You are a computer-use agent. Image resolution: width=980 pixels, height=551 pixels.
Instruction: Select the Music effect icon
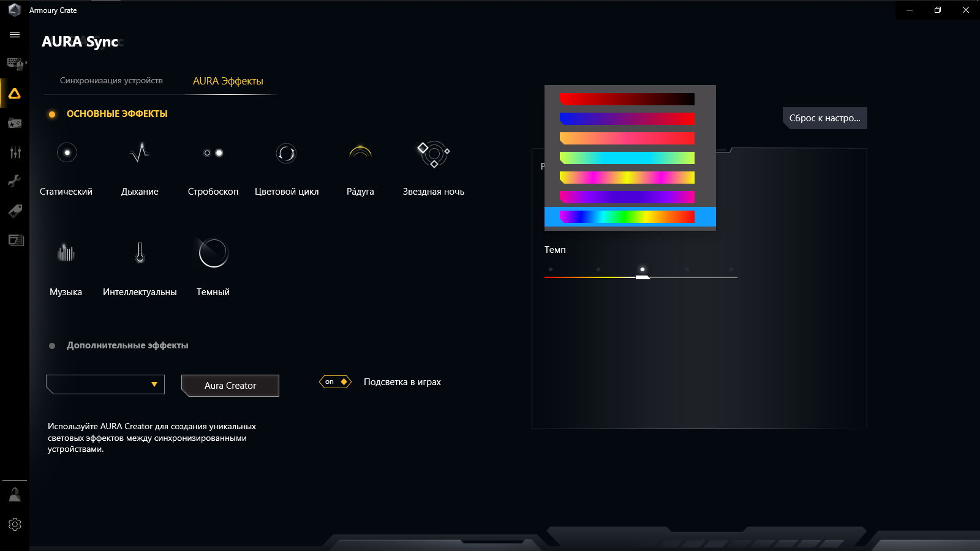66,252
